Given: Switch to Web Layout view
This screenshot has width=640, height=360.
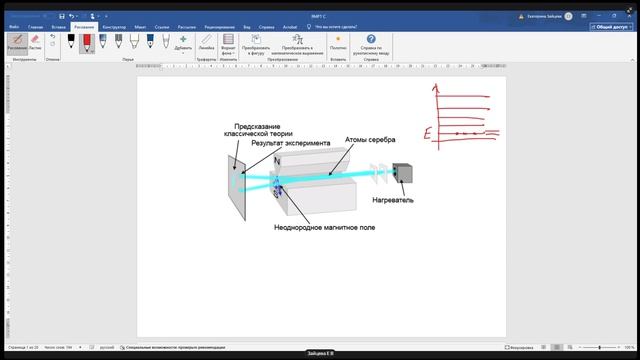Looking at the screenshot, I should point(570,347).
